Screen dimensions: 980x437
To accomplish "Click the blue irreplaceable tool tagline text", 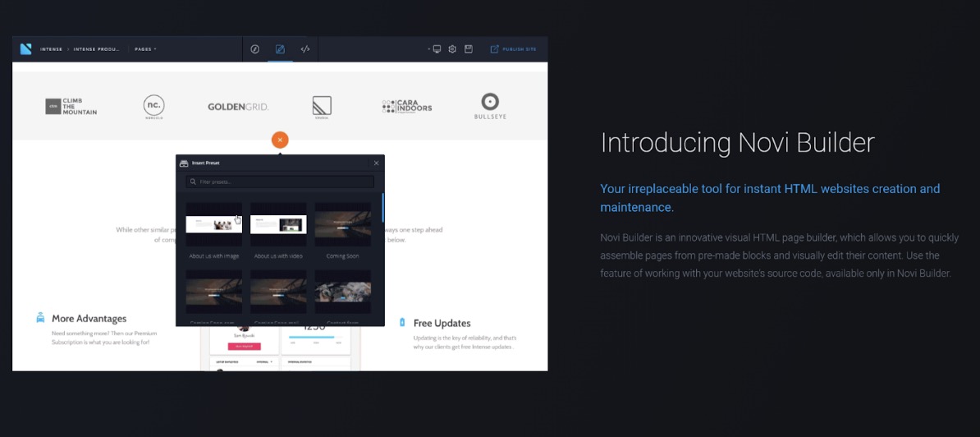I will pyautogui.click(x=770, y=198).
